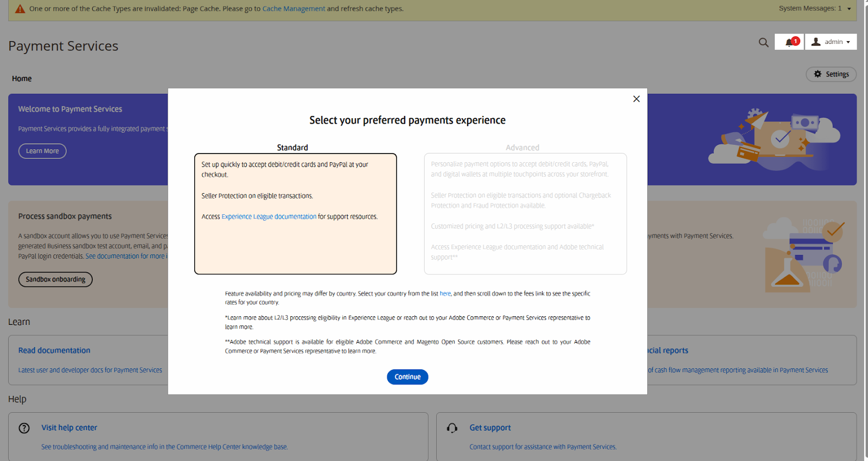Click the Learn More button
Viewport: 868px width, 461px height.
42,151
